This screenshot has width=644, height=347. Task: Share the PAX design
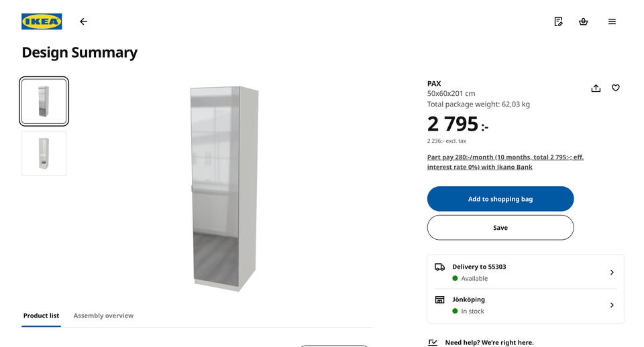[596, 88]
